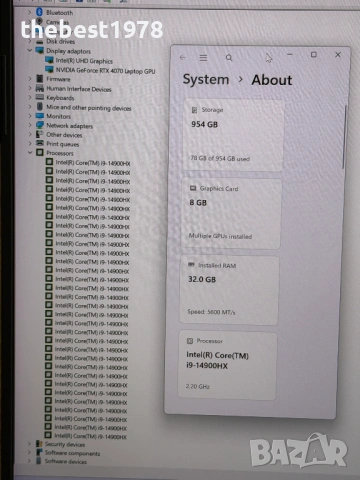Expand the Keyboards node chevron
Image resolution: width=360 pixels, height=480 pixels.
30,97
